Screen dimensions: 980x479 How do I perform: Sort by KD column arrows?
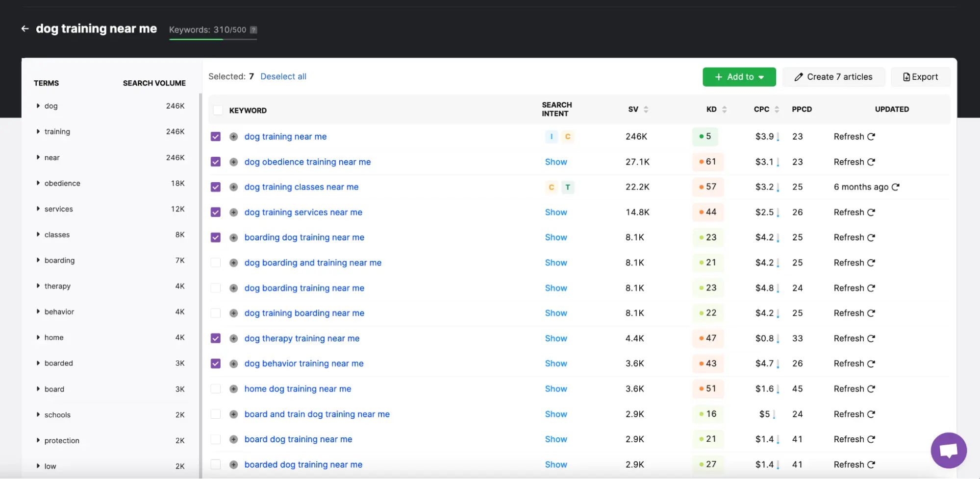click(x=724, y=110)
